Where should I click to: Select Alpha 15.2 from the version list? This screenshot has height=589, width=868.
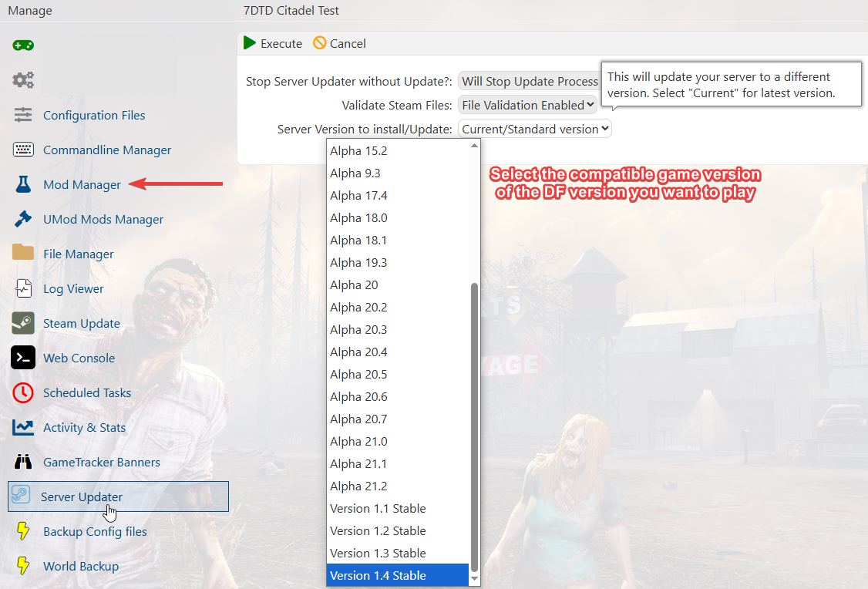tap(398, 150)
